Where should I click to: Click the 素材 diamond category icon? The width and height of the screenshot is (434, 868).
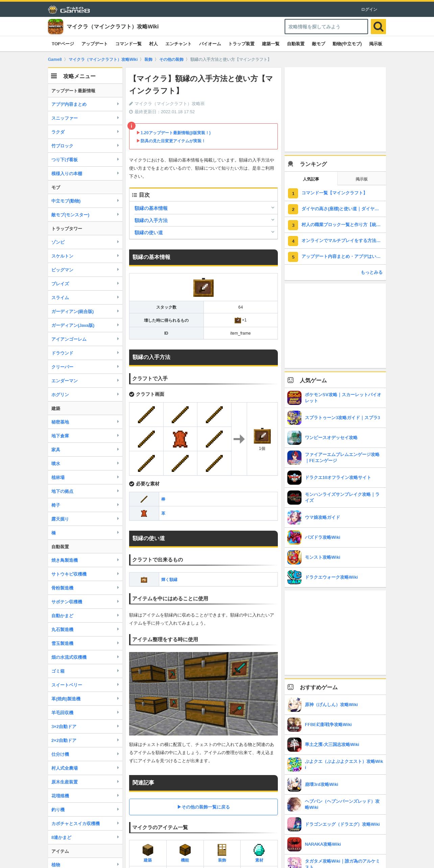click(259, 850)
